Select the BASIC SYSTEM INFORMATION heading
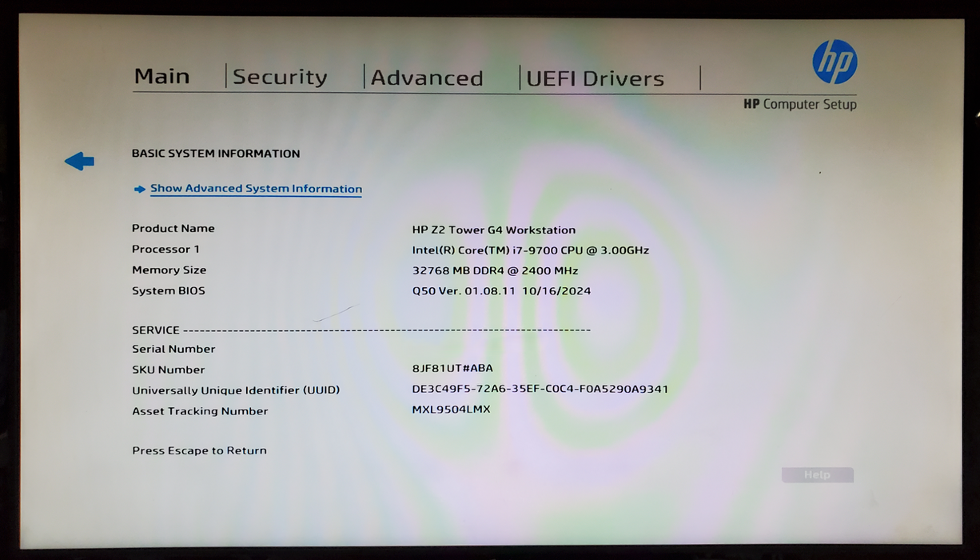 pos(216,154)
